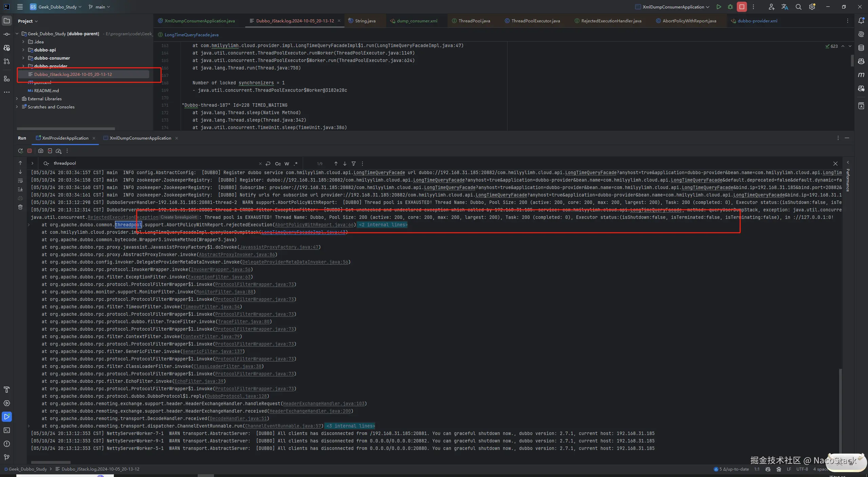Clear all console output with trash icon
The width and height of the screenshot is (868, 477).
click(20, 207)
